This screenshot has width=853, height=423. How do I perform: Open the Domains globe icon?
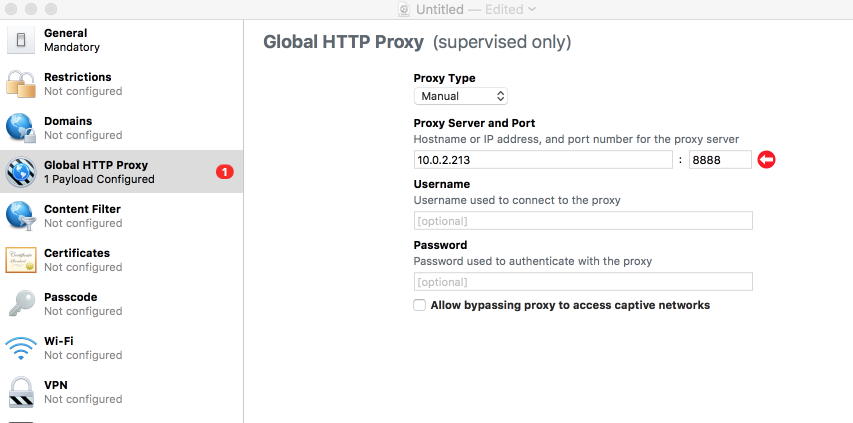point(20,128)
